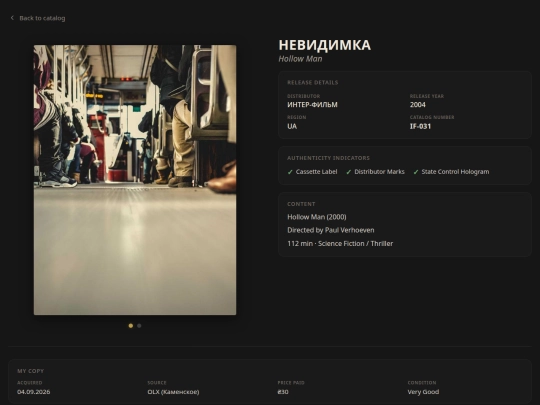Click the 'RELEASE DETAILS' section header

click(x=313, y=83)
